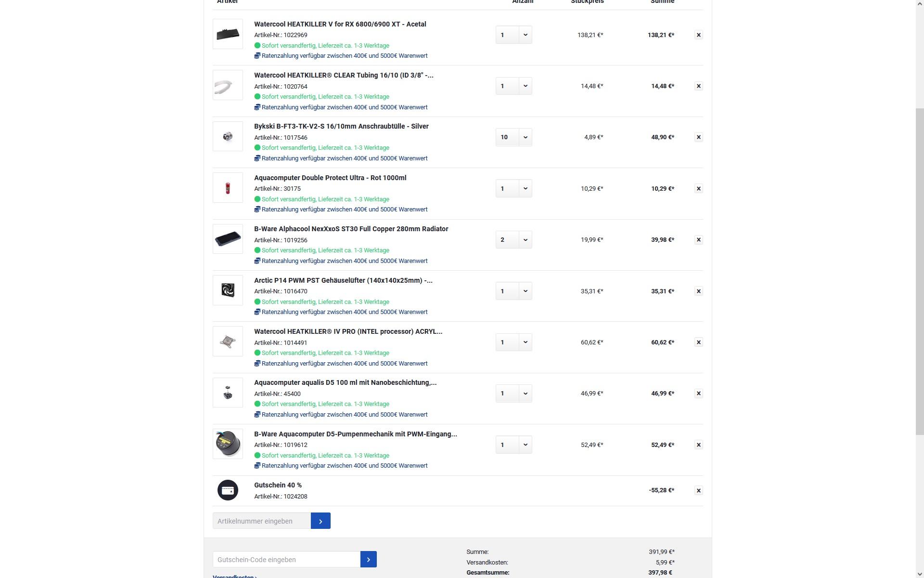This screenshot has width=924, height=578.
Task: Click into the Gutschein-Code eingeben field
Action: pyautogui.click(x=286, y=560)
